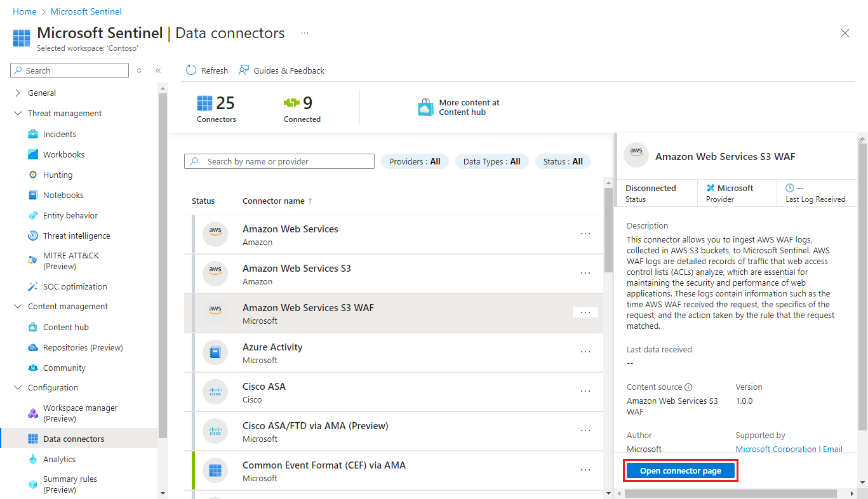Click the Workbooks chart icon
This screenshot has height=499, width=868.
click(x=33, y=154)
